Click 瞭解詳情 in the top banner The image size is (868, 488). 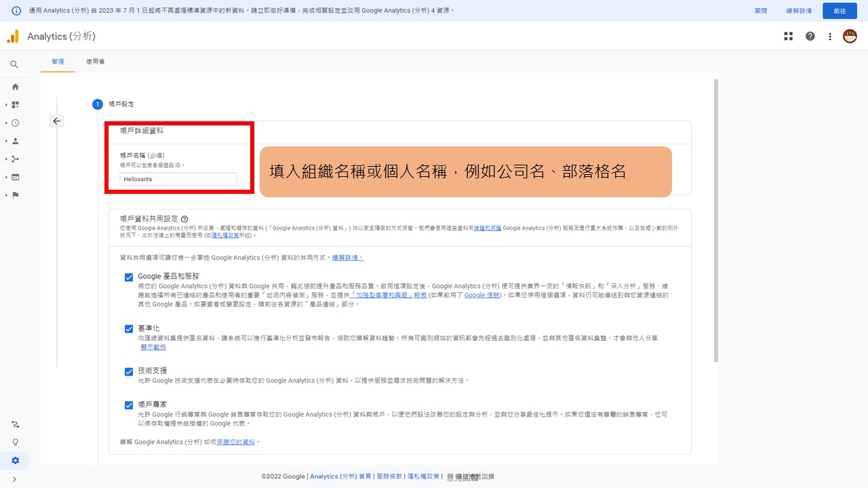point(798,12)
